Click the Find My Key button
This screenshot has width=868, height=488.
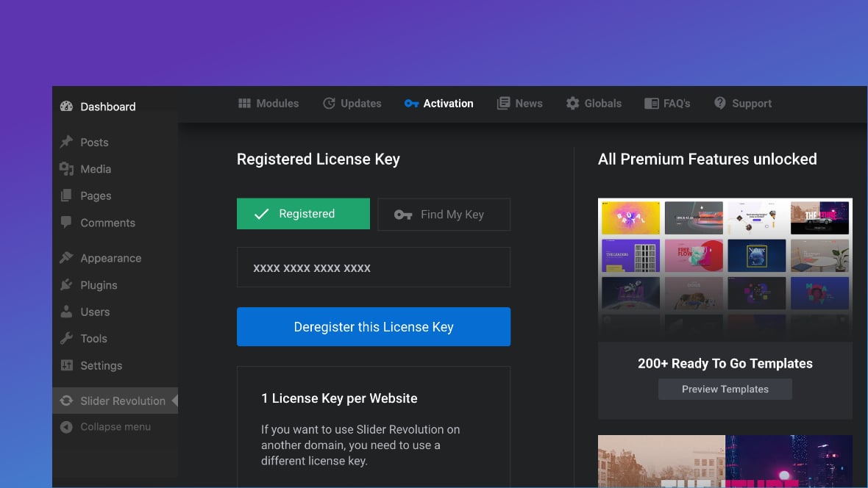click(444, 214)
